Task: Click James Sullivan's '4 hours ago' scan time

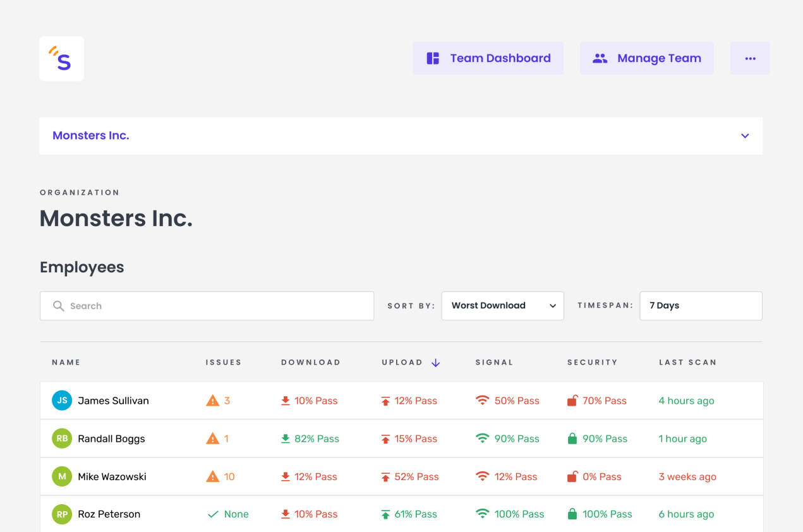Action: tap(686, 401)
